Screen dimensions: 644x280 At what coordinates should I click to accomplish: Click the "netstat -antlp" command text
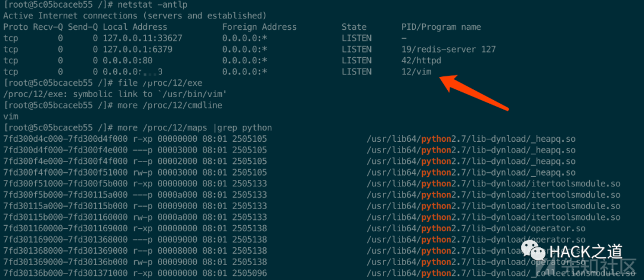point(152,5)
